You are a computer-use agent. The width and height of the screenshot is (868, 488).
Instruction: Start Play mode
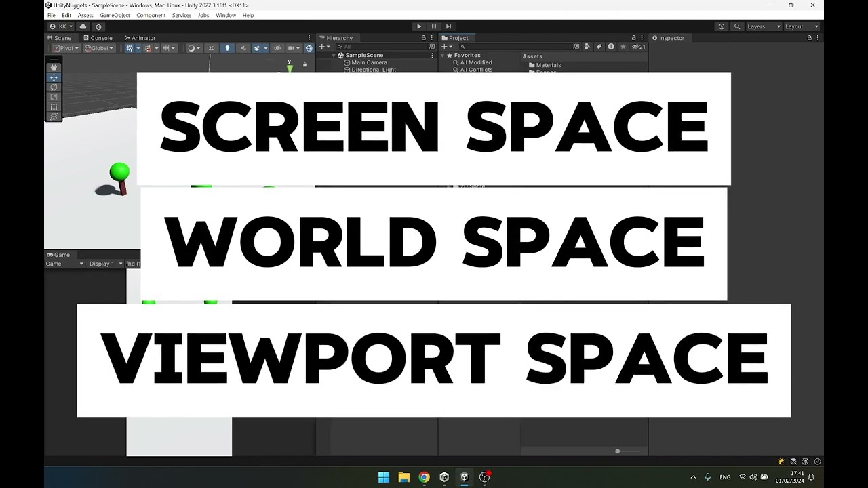point(419,26)
